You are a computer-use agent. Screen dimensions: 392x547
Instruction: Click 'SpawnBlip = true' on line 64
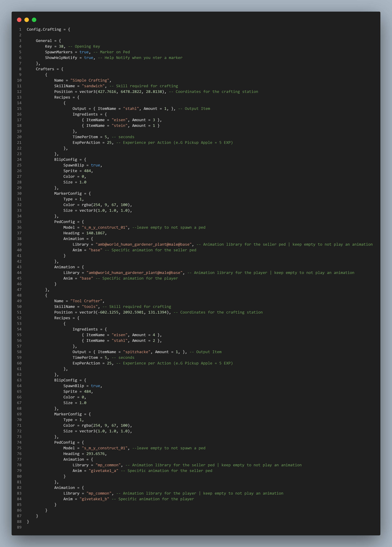pyautogui.click(x=82, y=386)
